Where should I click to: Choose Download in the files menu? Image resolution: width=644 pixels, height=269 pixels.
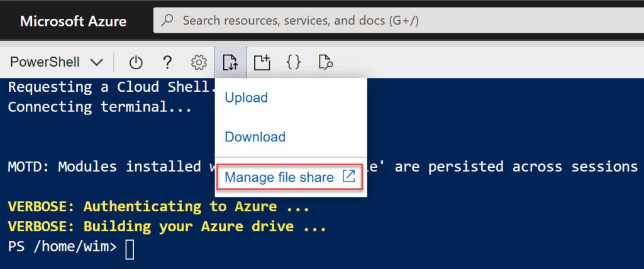[255, 137]
